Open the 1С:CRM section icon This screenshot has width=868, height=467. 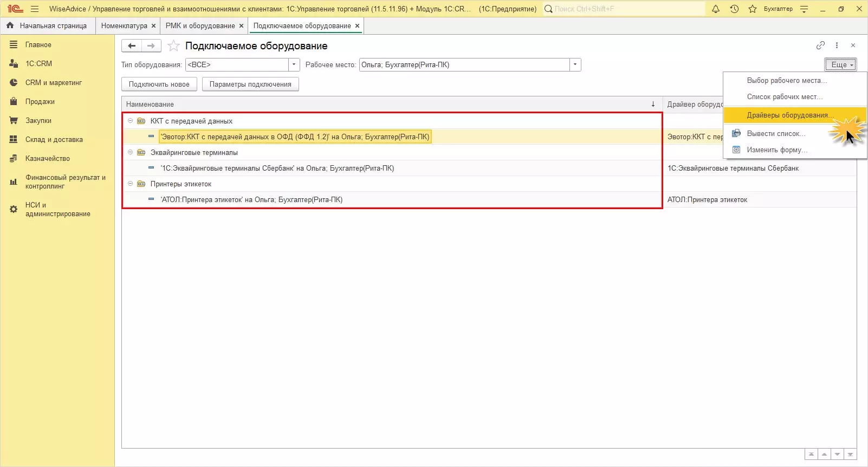(x=14, y=63)
